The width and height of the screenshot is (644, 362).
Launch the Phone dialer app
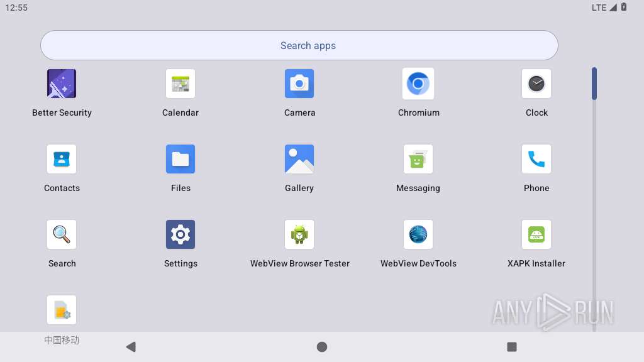pyautogui.click(x=536, y=159)
